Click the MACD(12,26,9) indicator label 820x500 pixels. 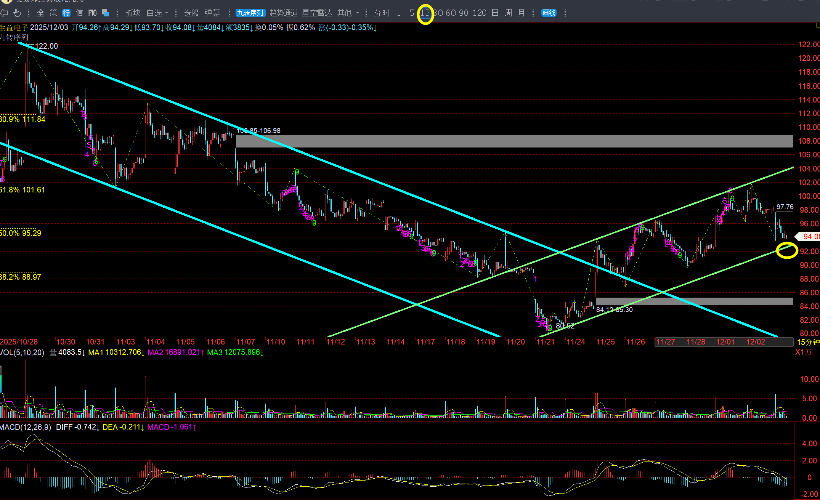[x=26, y=427]
